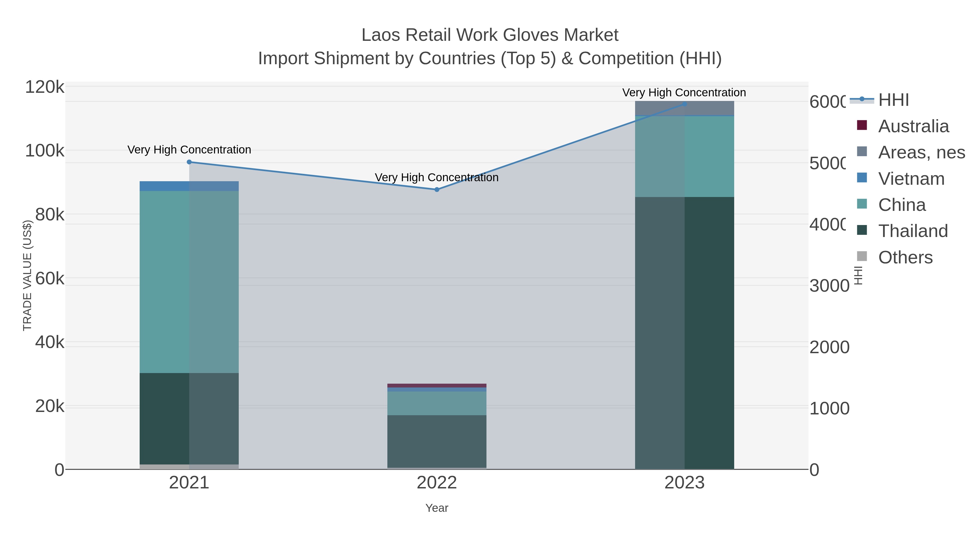Toggle China series in legend
The image size is (980, 551).
(891, 205)
